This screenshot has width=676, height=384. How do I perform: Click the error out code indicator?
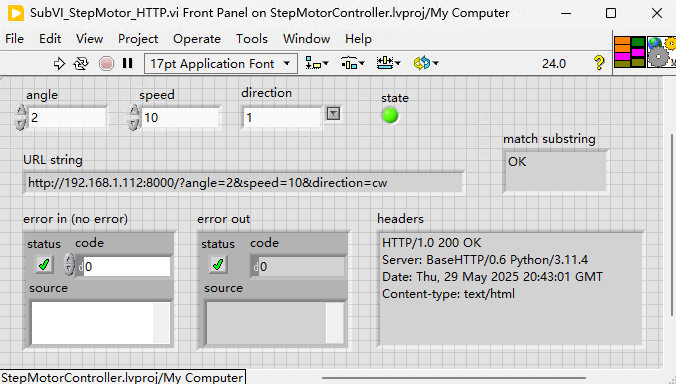(301, 266)
